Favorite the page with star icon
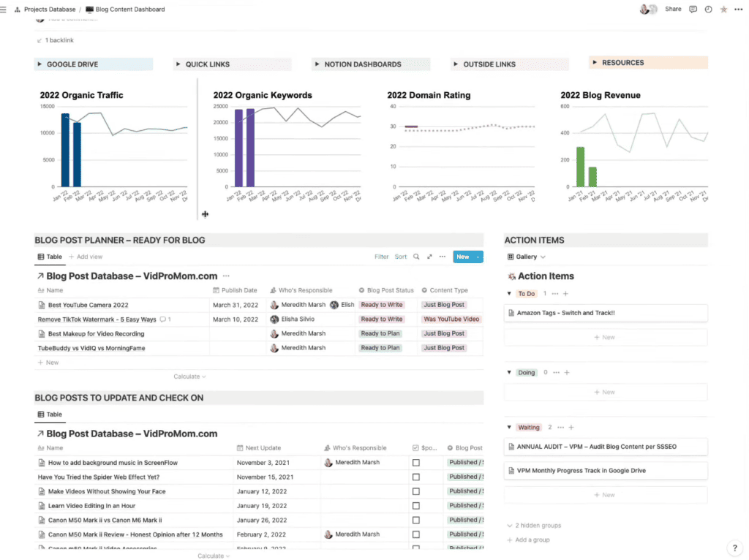The image size is (749, 560). pyautogui.click(x=723, y=9)
